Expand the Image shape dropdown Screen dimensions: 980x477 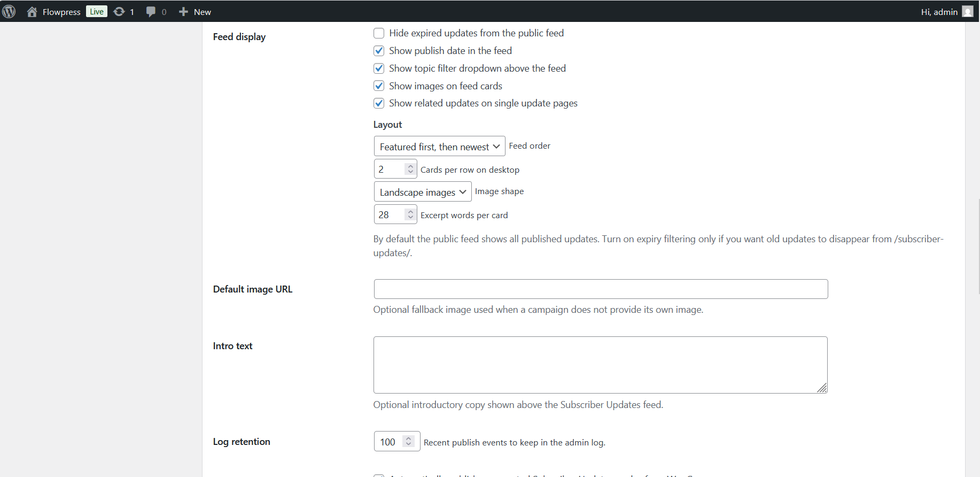click(x=423, y=192)
